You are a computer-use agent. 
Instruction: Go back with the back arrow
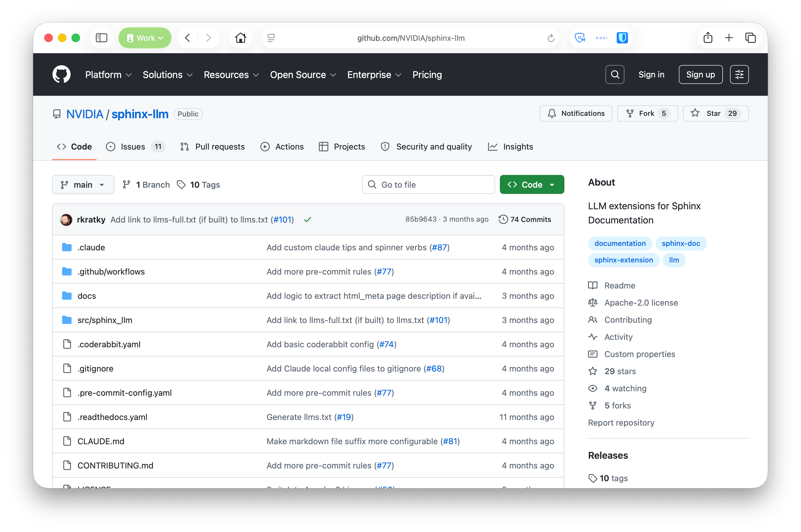(x=188, y=38)
